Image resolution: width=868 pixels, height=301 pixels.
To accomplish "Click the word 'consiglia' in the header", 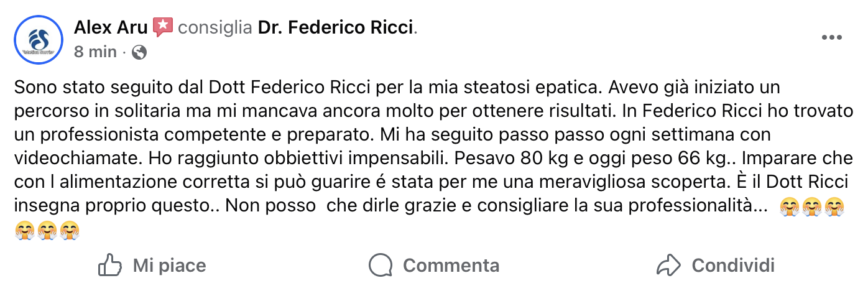I will click(x=215, y=27).
